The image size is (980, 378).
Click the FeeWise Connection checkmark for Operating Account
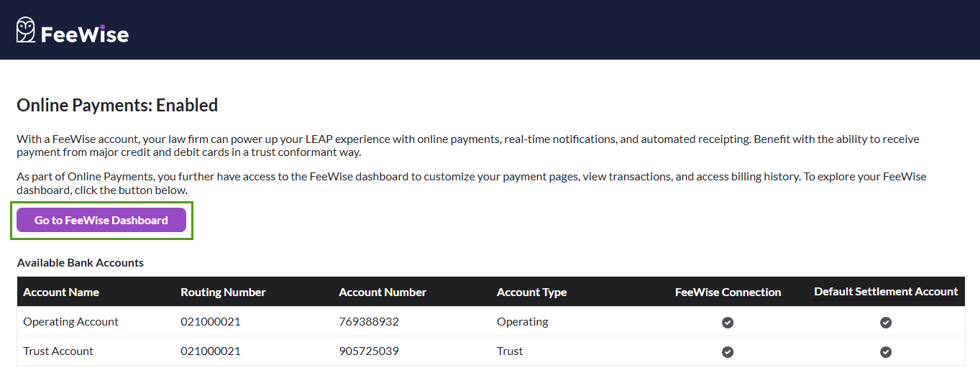point(728,323)
